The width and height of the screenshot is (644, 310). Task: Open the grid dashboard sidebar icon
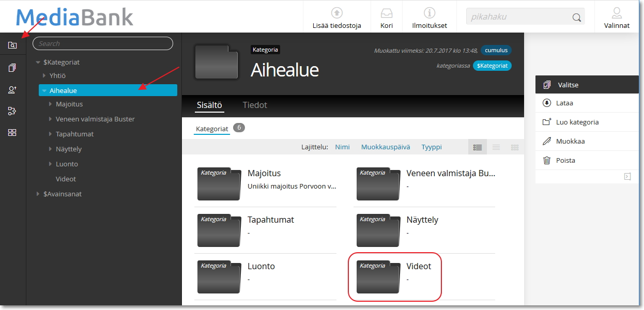(12, 132)
